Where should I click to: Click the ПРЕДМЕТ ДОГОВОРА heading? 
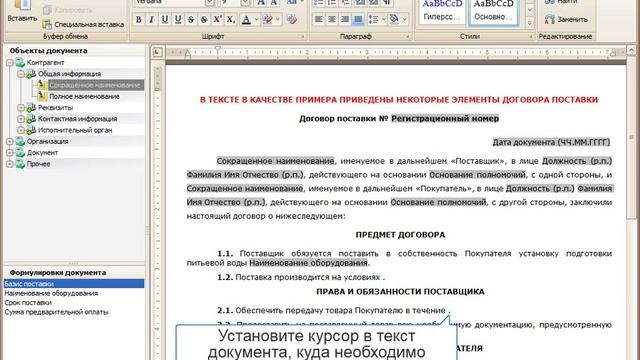coord(400,235)
